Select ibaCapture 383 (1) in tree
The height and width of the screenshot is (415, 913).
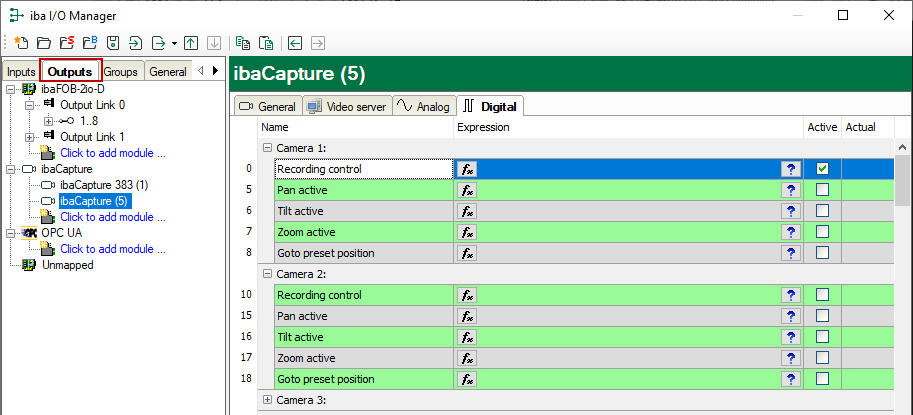[103, 185]
